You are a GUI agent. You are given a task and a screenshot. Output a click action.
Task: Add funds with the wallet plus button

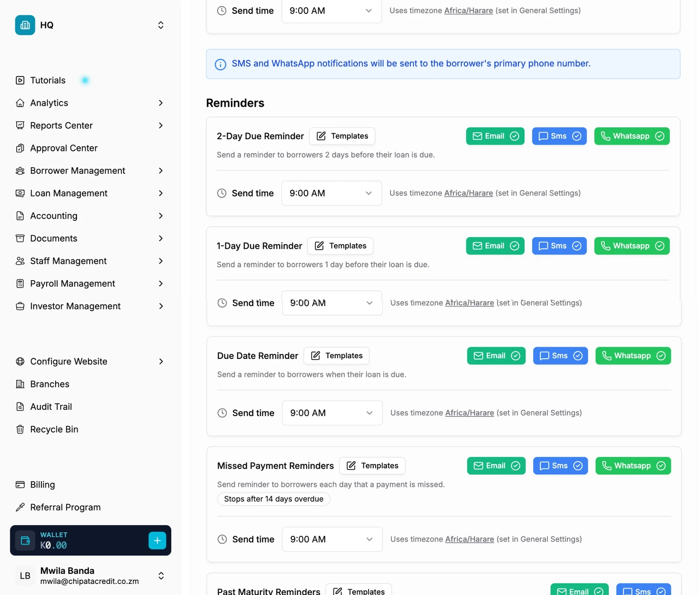(x=157, y=540)
